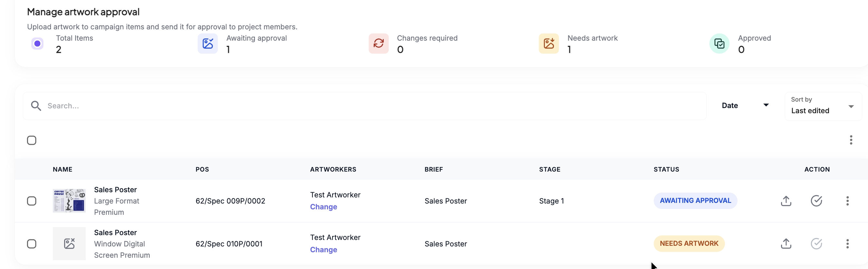Toggle the select-all items checkbox
This screenshot has height=269, width=868.
tap(32, 140)
